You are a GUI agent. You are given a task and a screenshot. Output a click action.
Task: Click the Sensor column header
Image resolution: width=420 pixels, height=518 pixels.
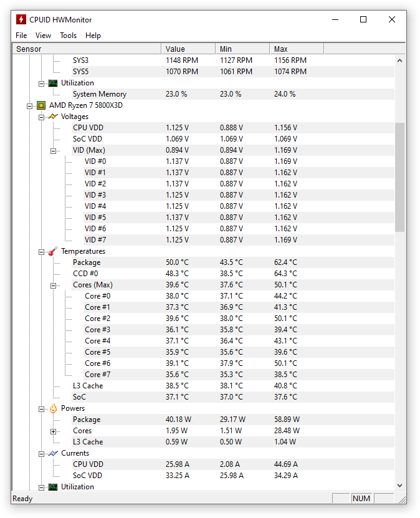click(87, 49)
